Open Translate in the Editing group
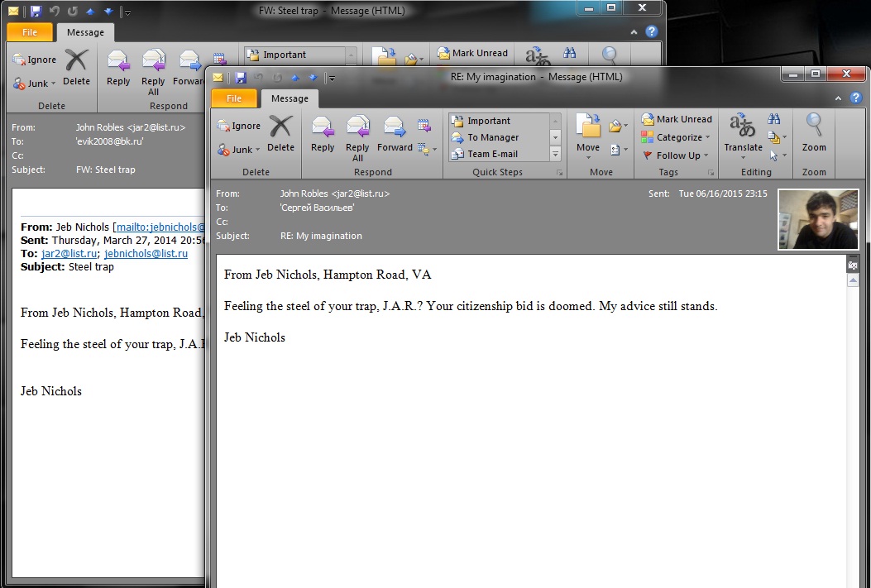Image resolution: width=871 pixels, height=588 pixels. coord(743,136)
